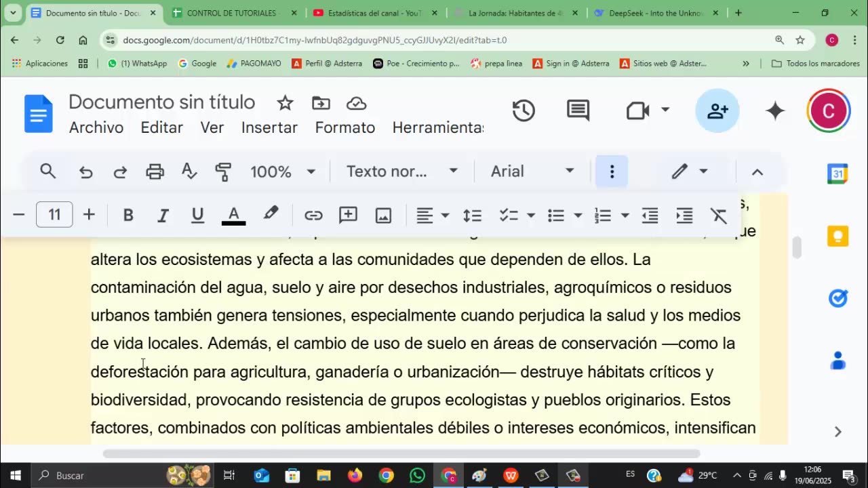Expand the numbered list menu arrow
This screenshot has height=488, width=868.
[625, 216]
